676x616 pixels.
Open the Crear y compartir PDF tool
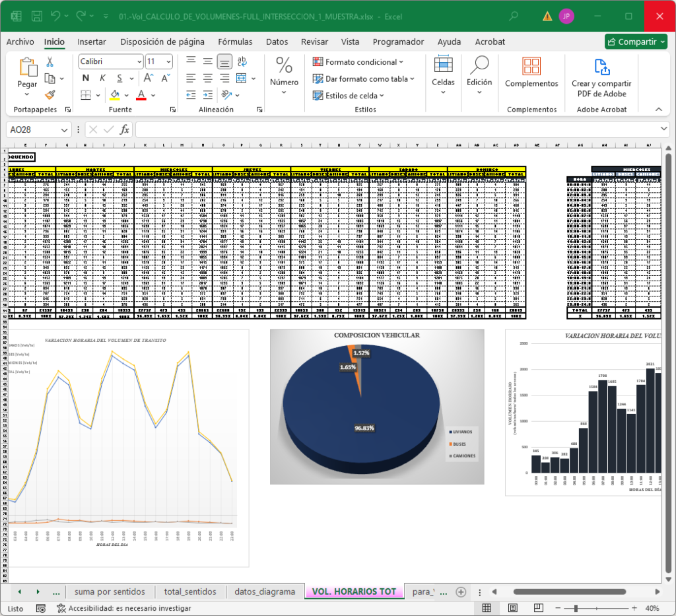tap(601, 78)
